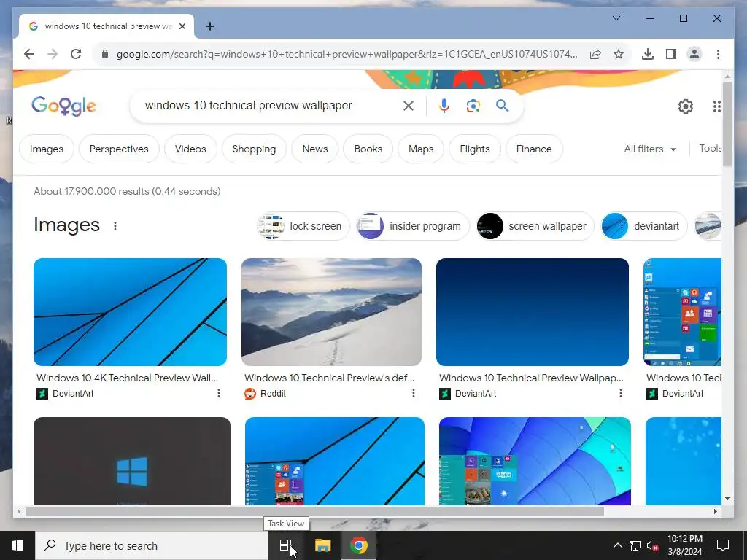Click the horizontal page scrollbar thumb
The width and height of the screenshot is (747, 560).
point(314,511)
